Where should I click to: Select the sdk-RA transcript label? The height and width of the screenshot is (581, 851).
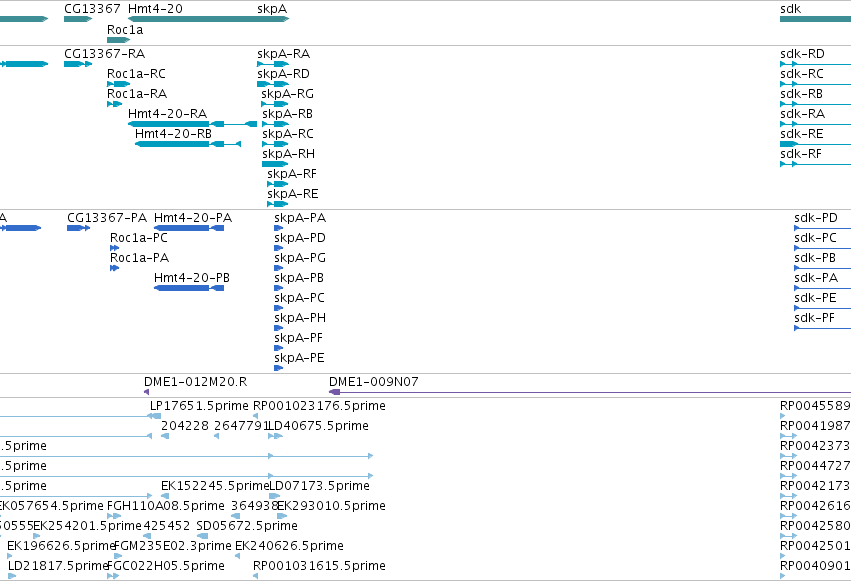coord(802,114)
